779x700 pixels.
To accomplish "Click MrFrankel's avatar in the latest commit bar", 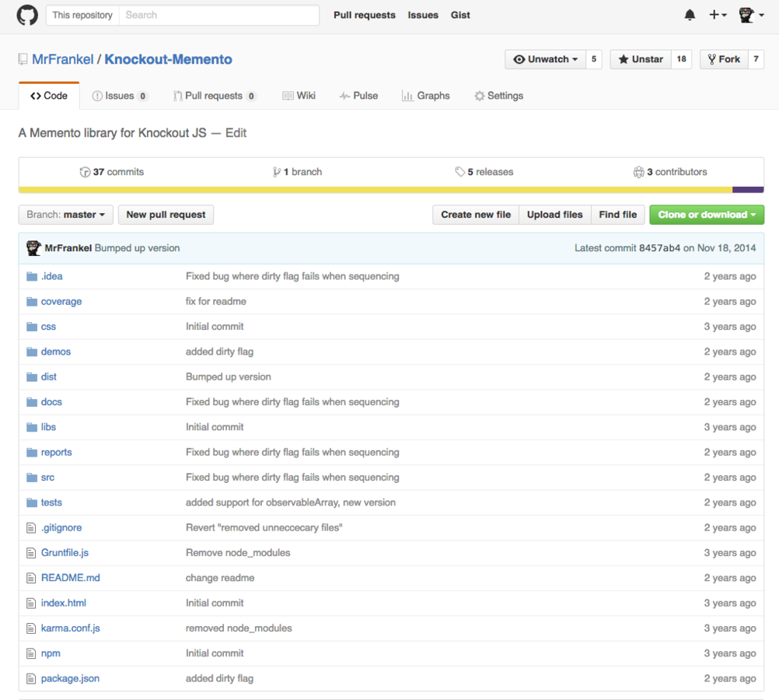I will [x=33, y=248].
